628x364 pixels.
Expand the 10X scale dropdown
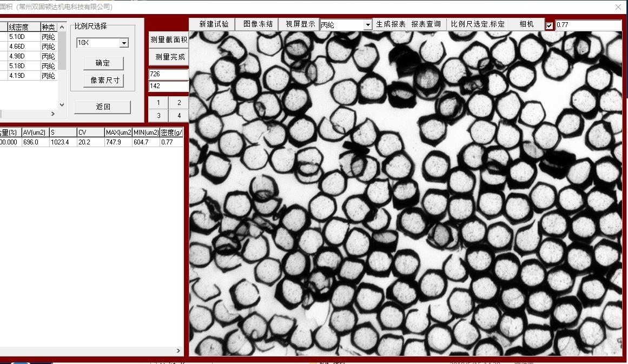124,43
